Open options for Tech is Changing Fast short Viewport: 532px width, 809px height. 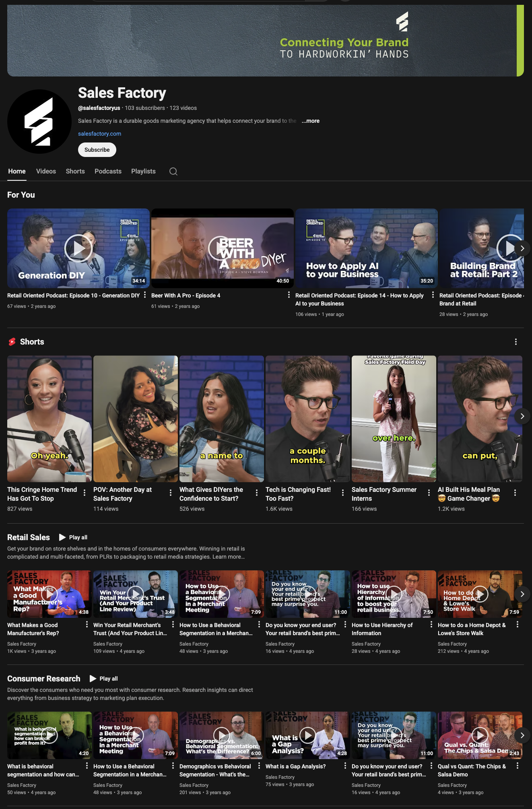pos(343,493)
